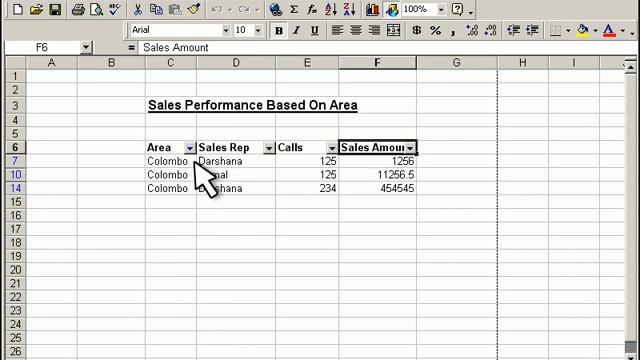Decrease cell indent

[x=513, y=30]
